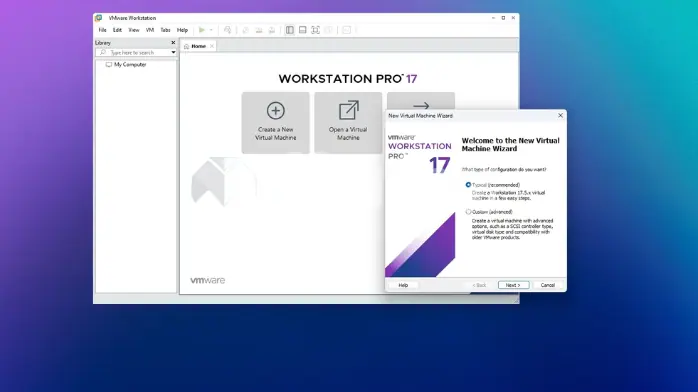Open the Edit menu
698x392 pixels.
pos(117,30)
